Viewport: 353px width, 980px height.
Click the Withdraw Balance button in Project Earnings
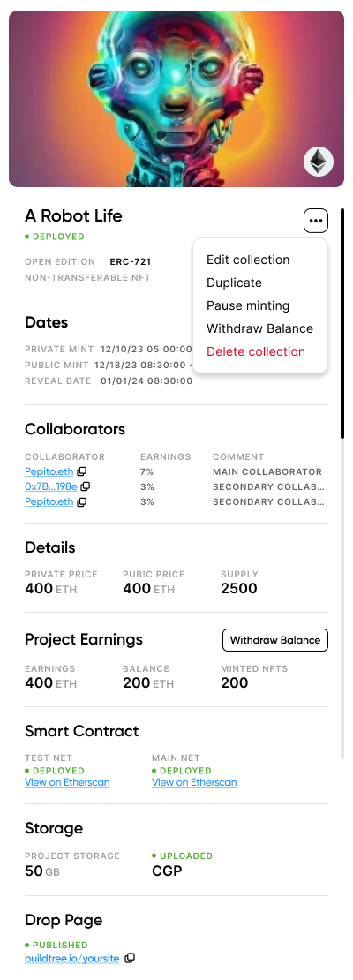coord(275,640)
